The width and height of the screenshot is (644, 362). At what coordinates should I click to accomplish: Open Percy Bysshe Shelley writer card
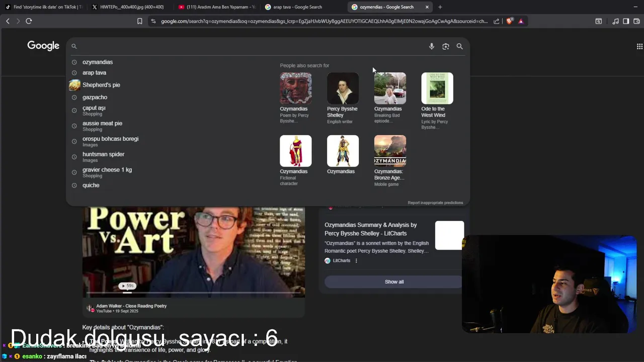click(x=343, y=98)
